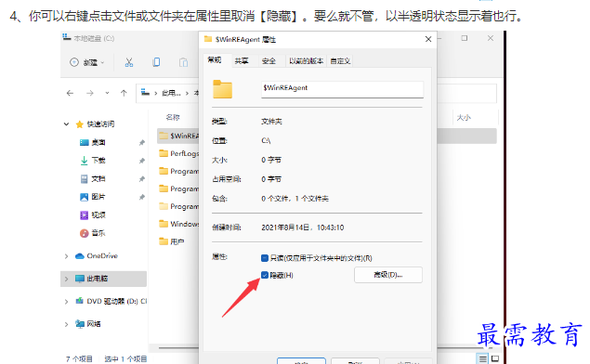Collapse the Quick access (快速访问) tree node

[67, 124]
